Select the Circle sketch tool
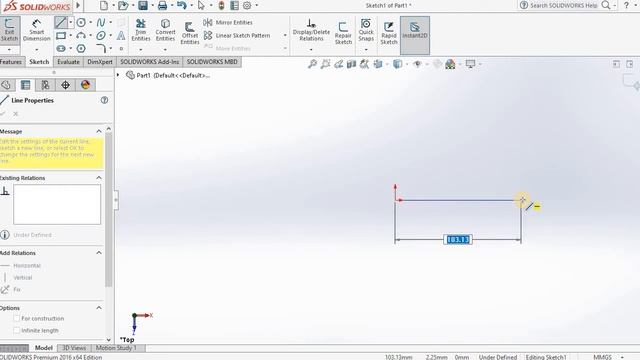 (81, 22)
